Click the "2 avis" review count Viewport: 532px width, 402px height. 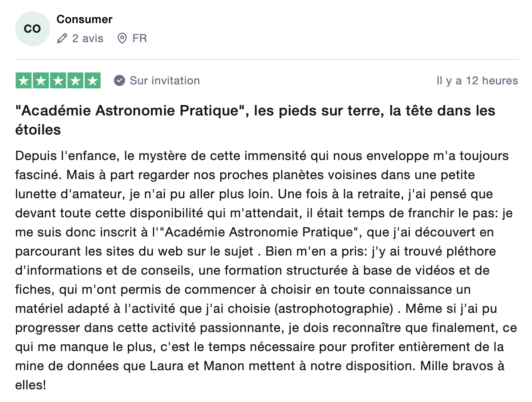pyautogui.click(x=88, y=39)
